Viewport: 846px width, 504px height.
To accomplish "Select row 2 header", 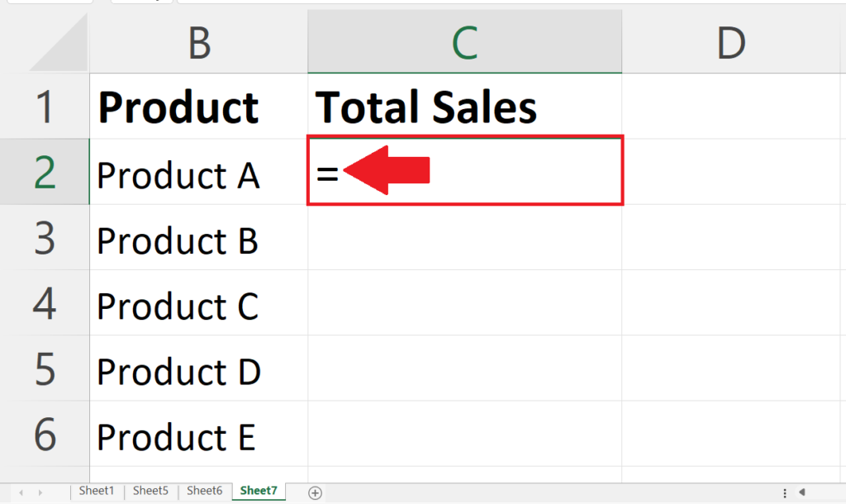I will click(45, 172).
